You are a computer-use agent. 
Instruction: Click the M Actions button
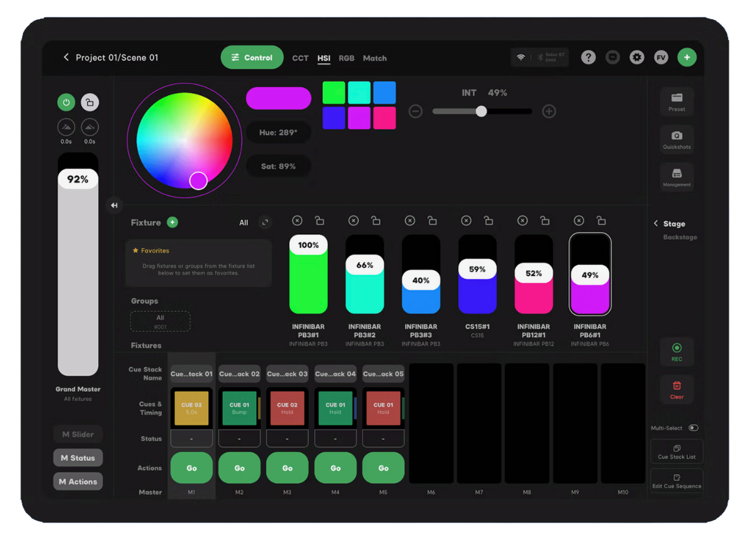[78, 481]
